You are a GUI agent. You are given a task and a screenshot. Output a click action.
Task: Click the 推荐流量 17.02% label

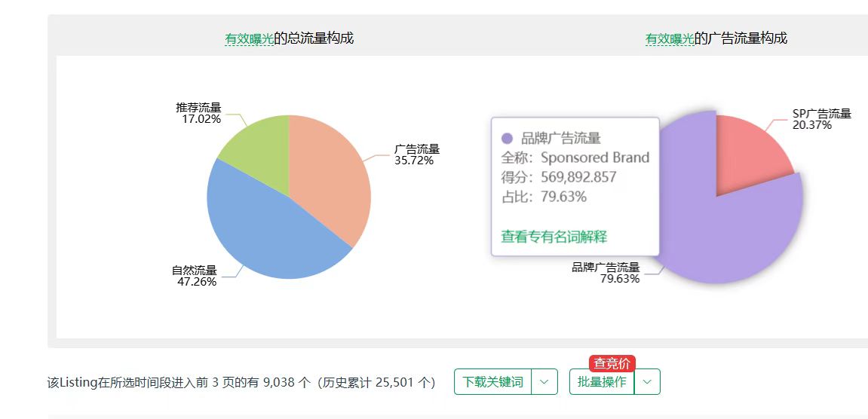pos(198,113)
